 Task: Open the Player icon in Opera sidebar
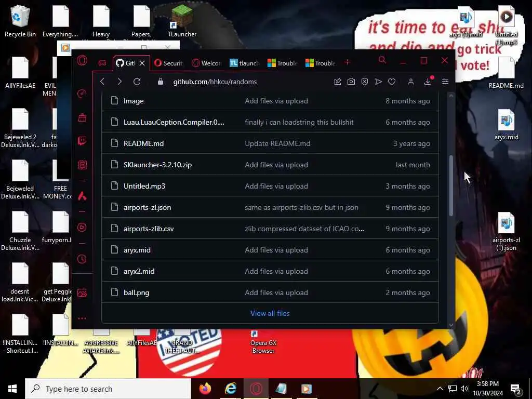point(82,228)
